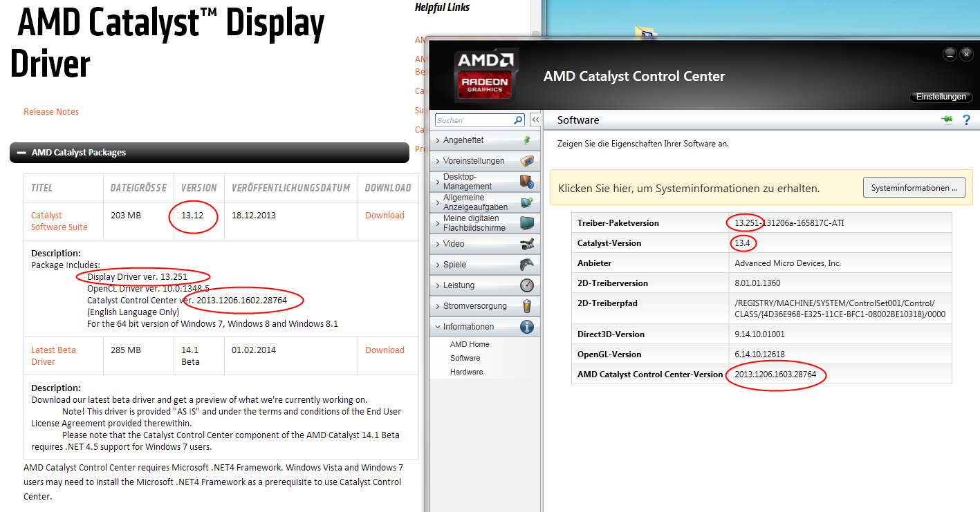Click the VERÖFFENTLICHUNGSDATUM column header
The image size is (980, 512).
point(290,188)
